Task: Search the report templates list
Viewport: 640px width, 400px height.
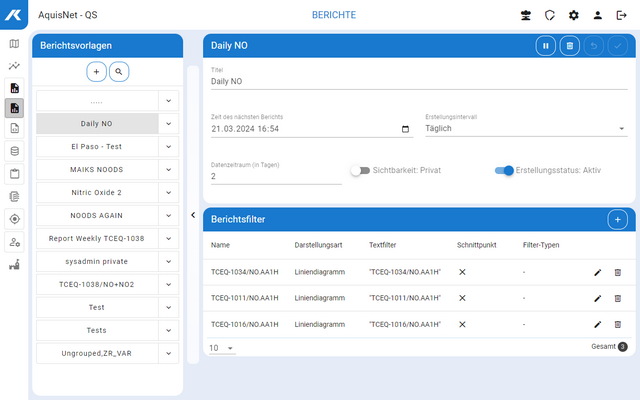Action: (x=119, y=72)
